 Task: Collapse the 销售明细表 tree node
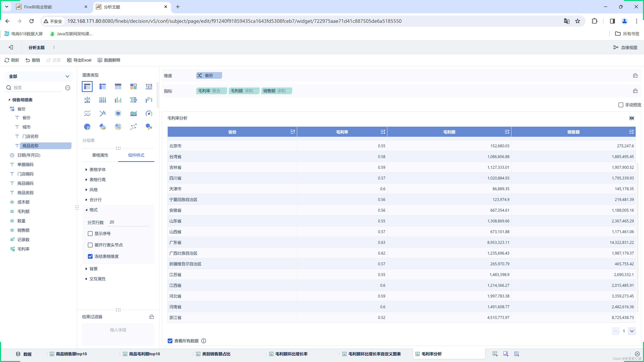(x=9, y=100)
